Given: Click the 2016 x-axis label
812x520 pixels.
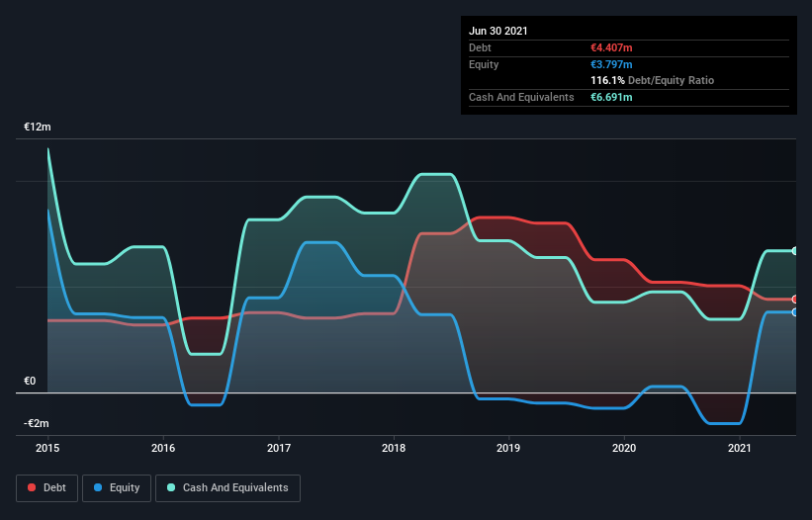Looking at the screenshot, I should 163,448.
